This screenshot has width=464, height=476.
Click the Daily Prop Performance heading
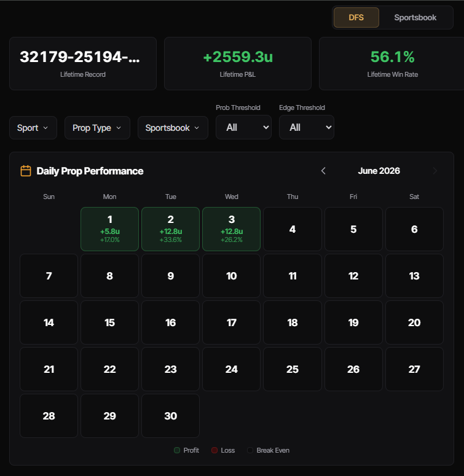click(x=90, y=171)
